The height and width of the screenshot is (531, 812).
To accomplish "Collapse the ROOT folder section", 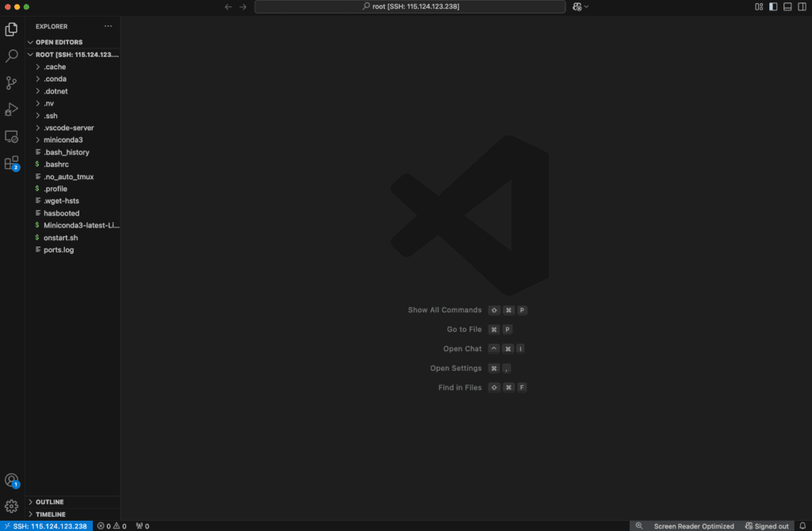I will tap(73, 55).
